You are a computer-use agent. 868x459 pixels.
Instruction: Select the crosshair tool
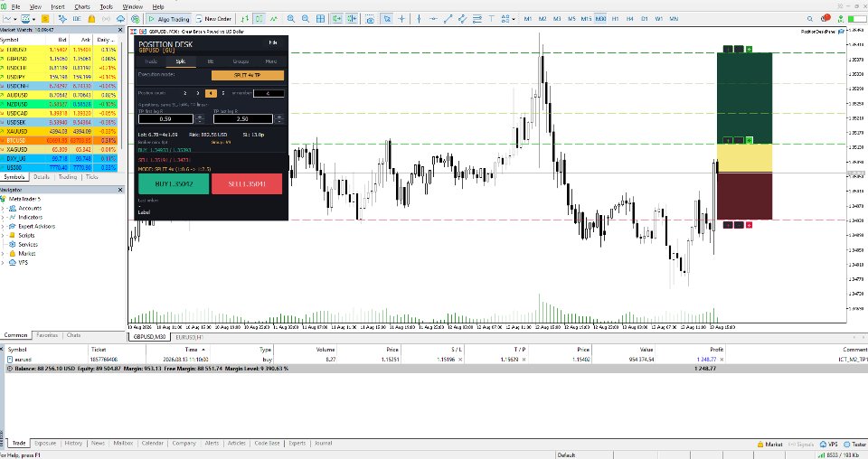[401, 19]
